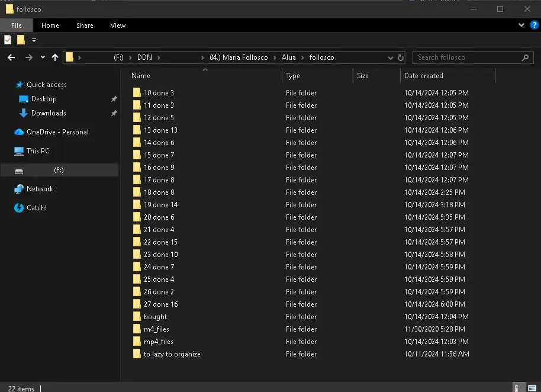Unpin Downloads using its pin icon
The height and width of the screenshot is (392, 541).
pos(114,113)
